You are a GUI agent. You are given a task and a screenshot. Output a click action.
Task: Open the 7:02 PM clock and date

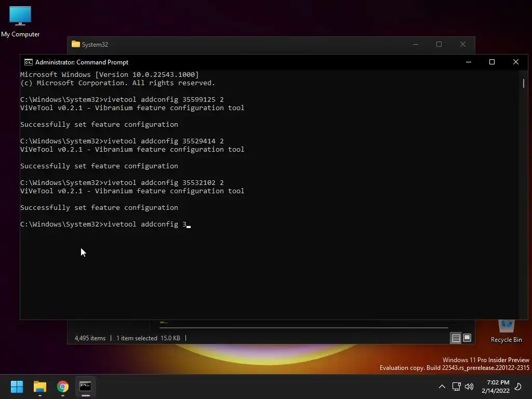pos(496,387)
